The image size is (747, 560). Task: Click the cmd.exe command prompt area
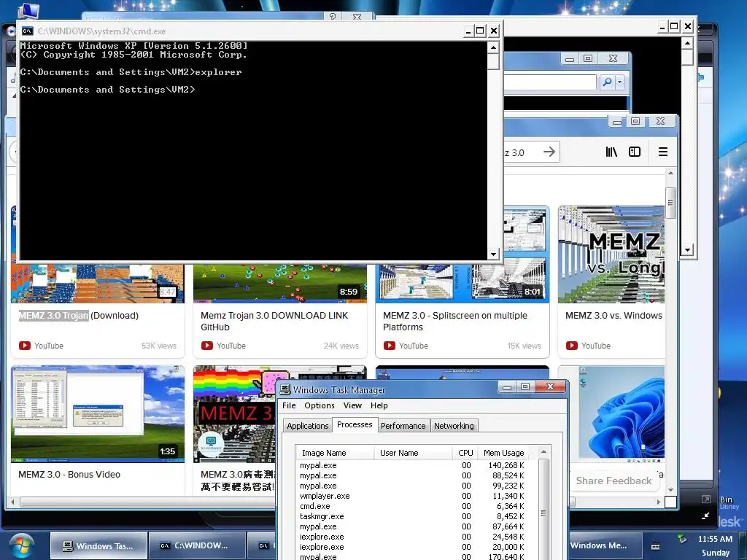tap(253, 152)
